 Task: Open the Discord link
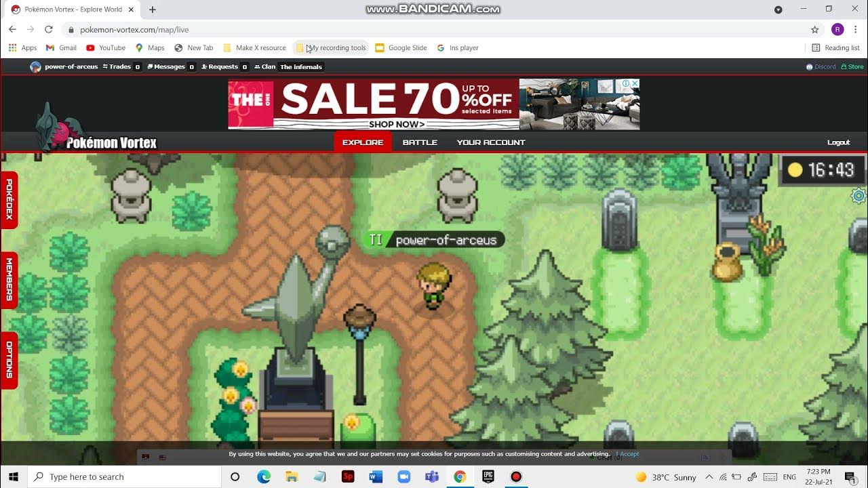point(821,66)
